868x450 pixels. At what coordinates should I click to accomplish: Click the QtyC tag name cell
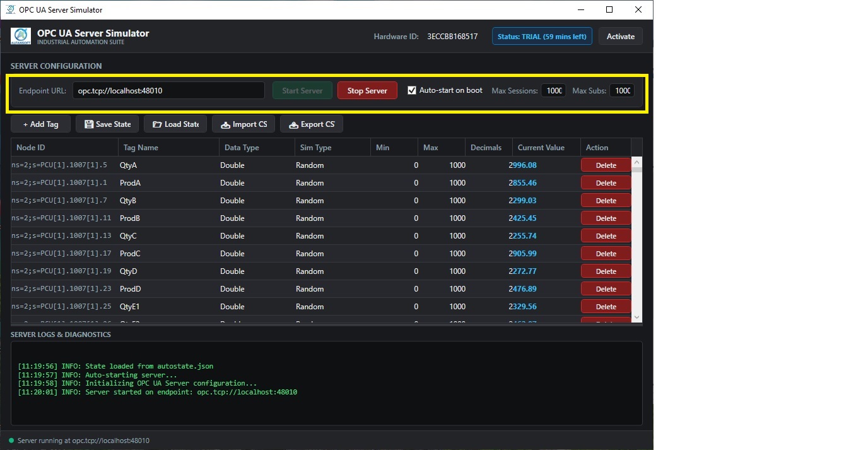point(128,236)
